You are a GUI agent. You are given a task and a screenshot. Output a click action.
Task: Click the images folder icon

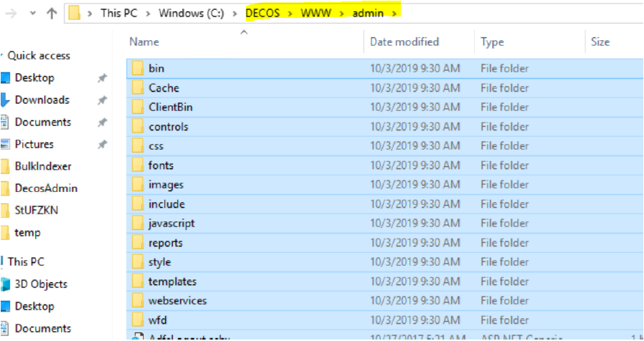[138, 184]
